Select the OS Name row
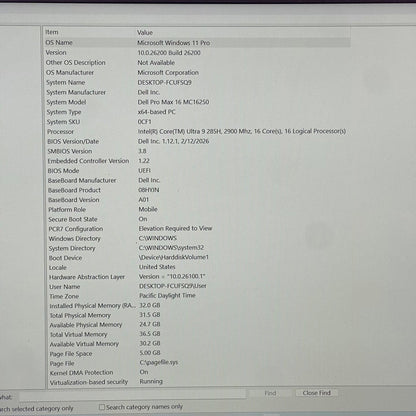This screenshot has height=416, width=416. 197,43
